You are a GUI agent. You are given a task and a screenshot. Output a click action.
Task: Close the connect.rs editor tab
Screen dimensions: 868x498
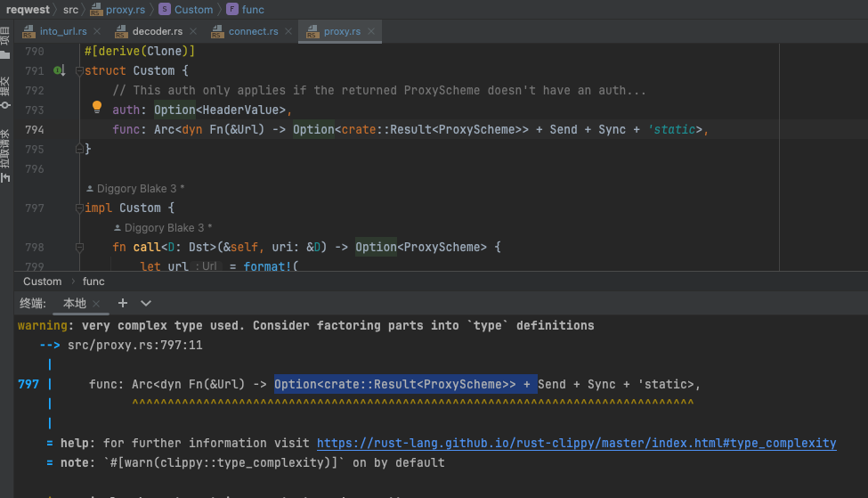(287, 32)
